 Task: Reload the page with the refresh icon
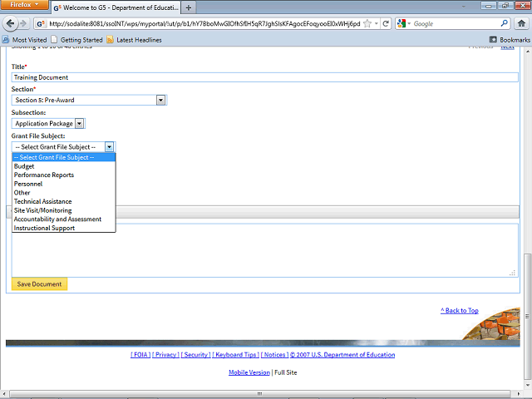coord(386,23)
